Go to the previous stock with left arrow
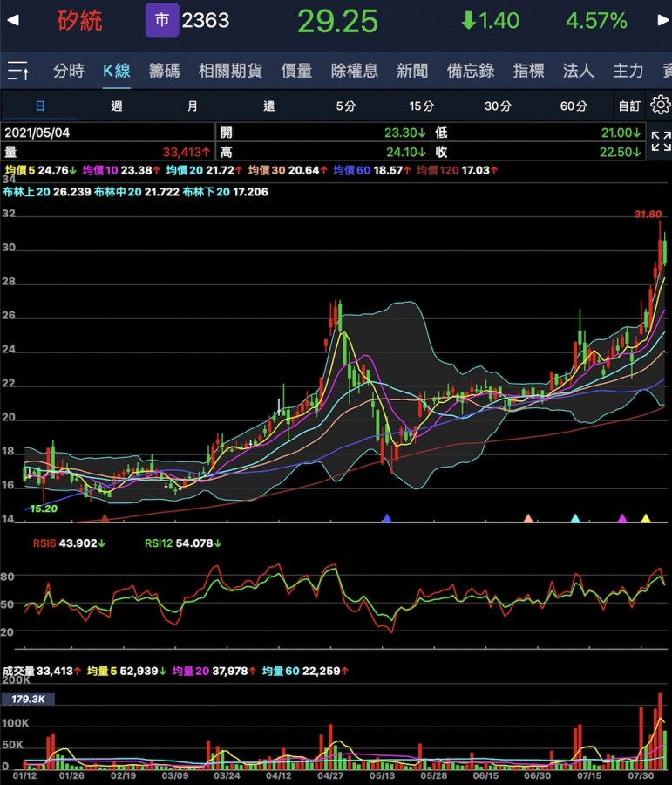The image size is (672, 785). pyautogui.click(x=11, y=20)
